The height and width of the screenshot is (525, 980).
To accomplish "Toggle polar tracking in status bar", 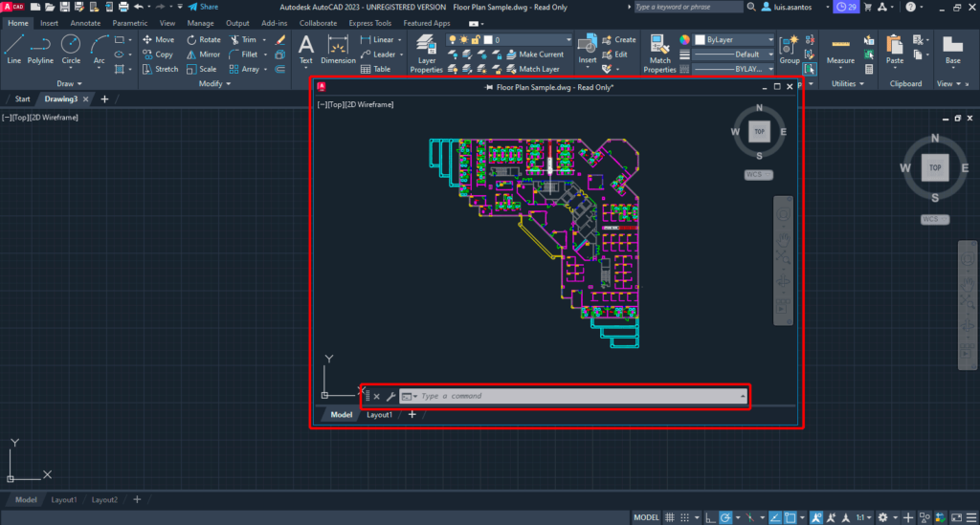I will click(725, 517).
